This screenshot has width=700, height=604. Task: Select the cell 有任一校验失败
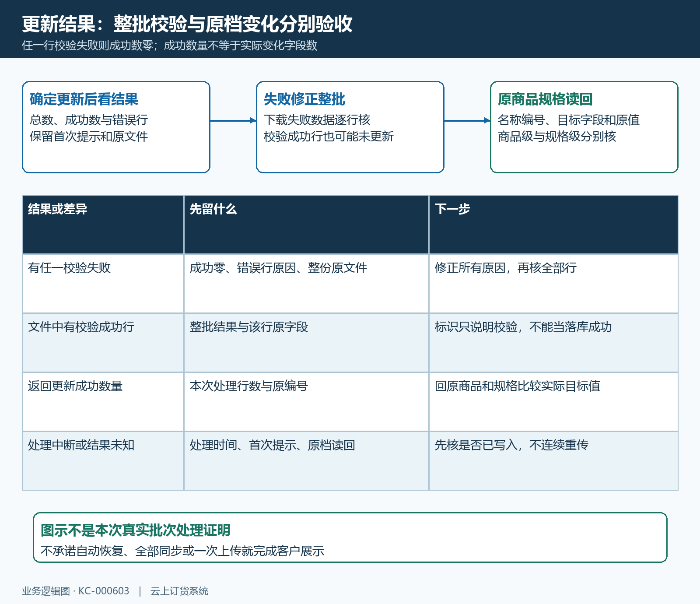click(103, 284)
